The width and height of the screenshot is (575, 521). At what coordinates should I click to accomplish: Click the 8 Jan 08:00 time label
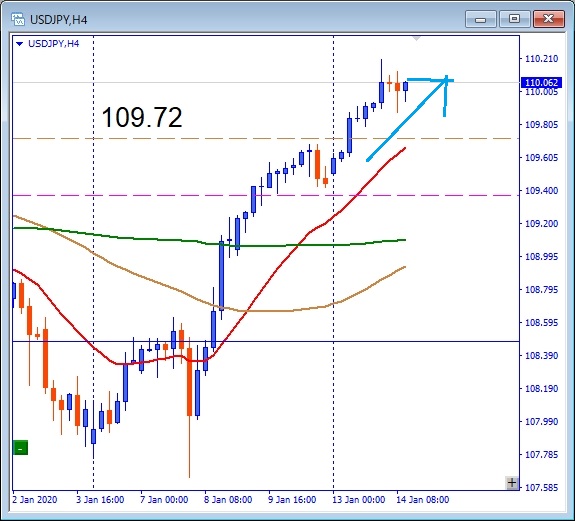(228, 500)
